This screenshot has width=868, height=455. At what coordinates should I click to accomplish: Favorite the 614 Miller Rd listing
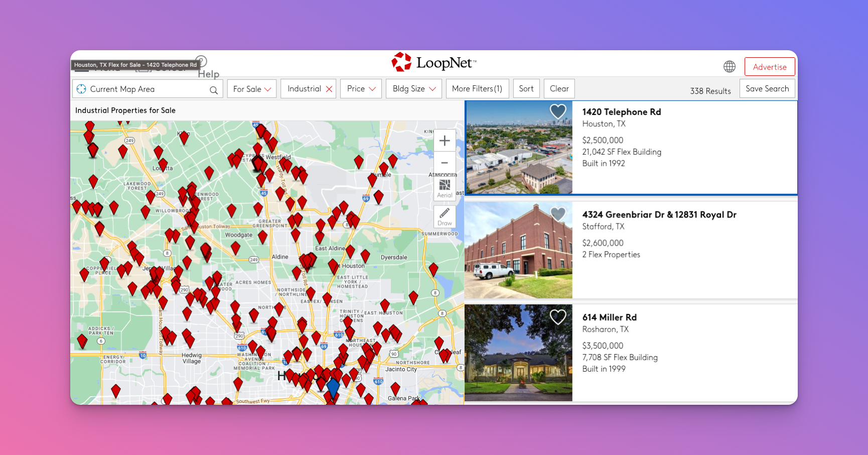(x=557, y=317)
